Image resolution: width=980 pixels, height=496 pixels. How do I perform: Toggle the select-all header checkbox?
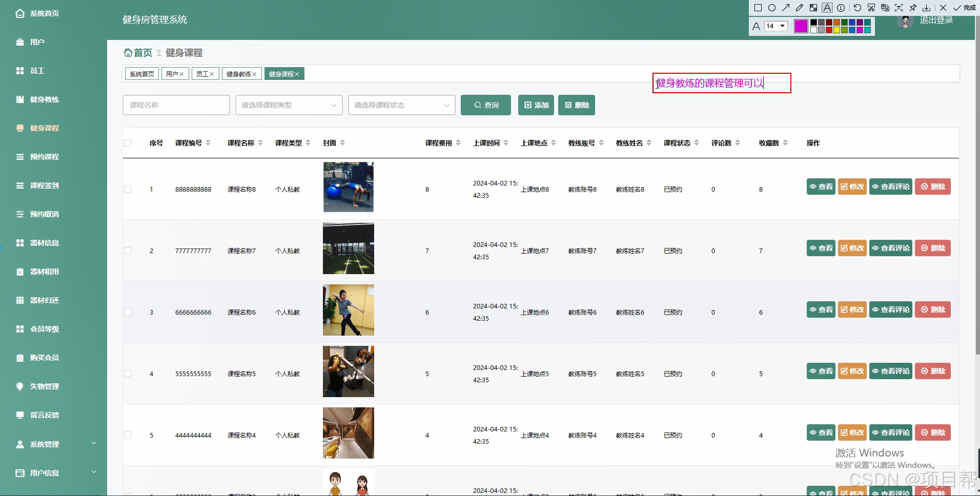point(128,143)
